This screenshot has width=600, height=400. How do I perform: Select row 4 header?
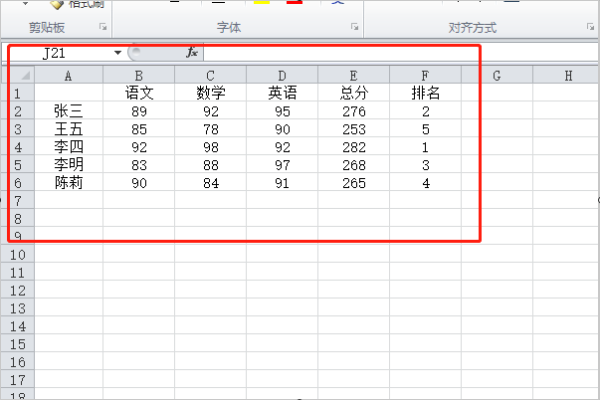click(x=18, y=147)
